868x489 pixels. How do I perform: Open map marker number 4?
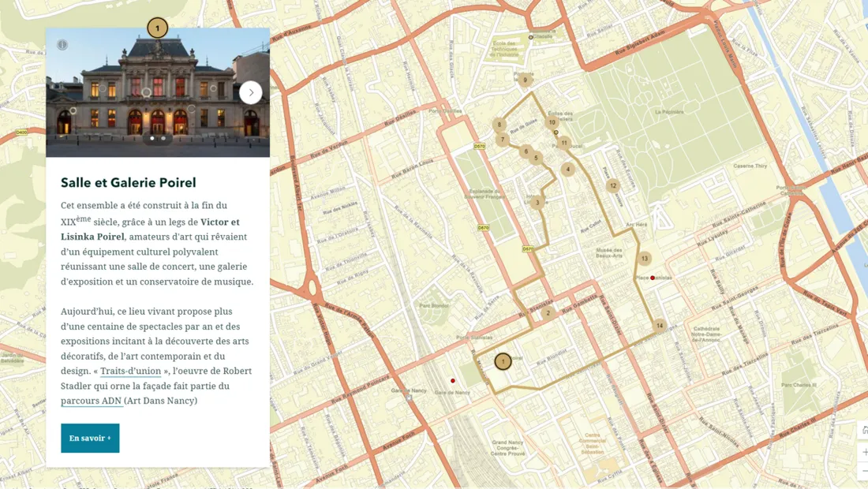point(567,169)
